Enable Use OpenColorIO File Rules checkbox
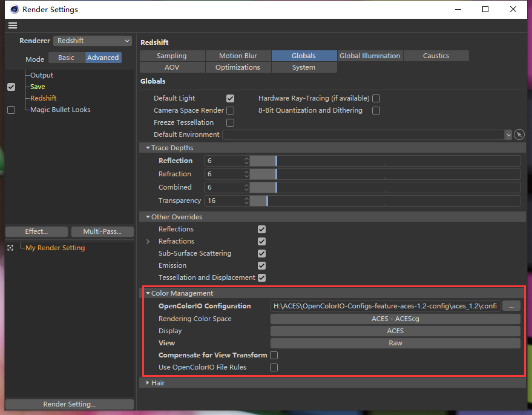 tap(274, 368)
